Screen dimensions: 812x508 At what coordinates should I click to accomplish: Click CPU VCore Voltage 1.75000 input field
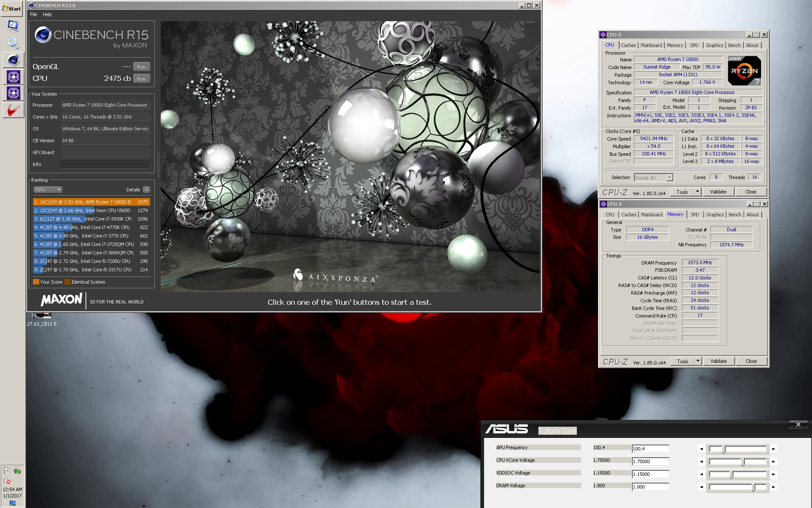(650, 461)
